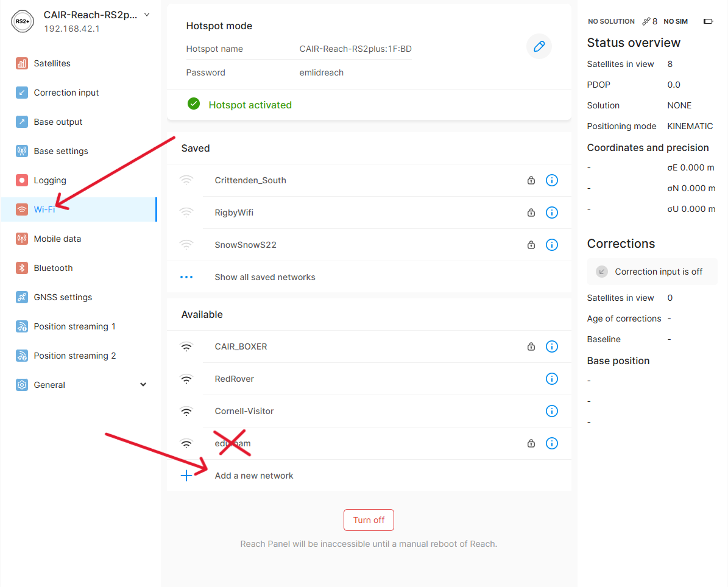The width and height of the screenshot is (728, 587).
Task: Click the device IP address 192.168.42.1
Action: [x=71, y=29]
